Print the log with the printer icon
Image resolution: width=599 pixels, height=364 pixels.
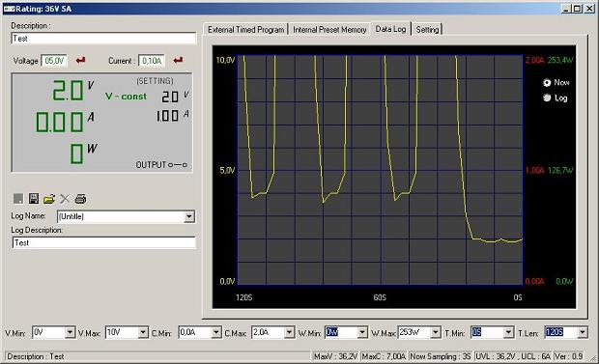80,199
